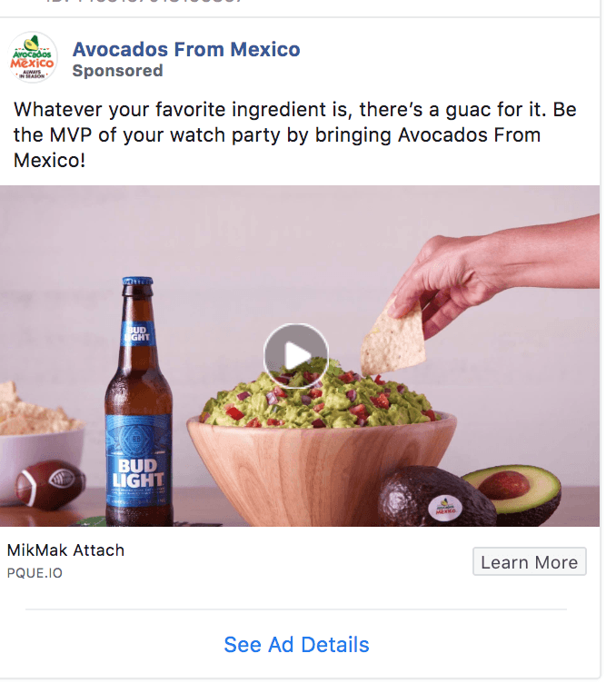Image resolution: width=616 pixels, height=683 pixels.
Task: Click the ad caption about favorite ingredient
Action: pyautogui.click(x=295, y=134)
